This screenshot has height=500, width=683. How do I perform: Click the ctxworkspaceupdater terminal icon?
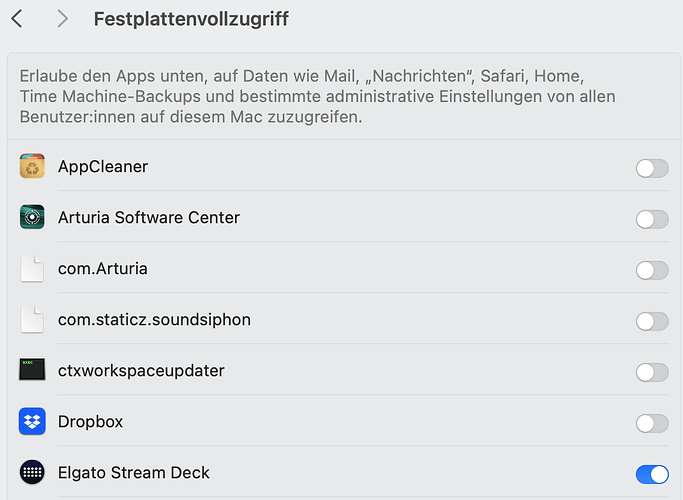click(32, 369)
